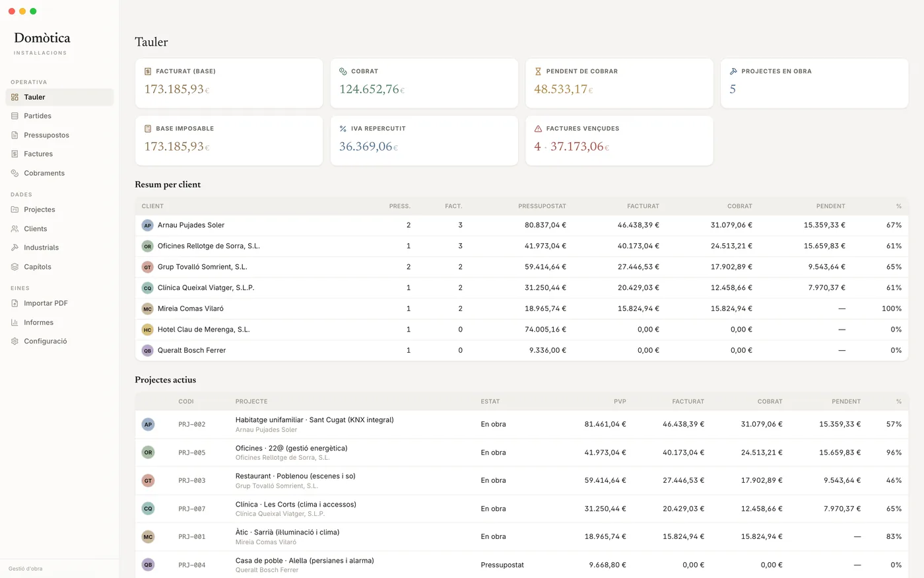Click the Informes chart icon
The image size is (924, 578).
[x=15, y=322]
